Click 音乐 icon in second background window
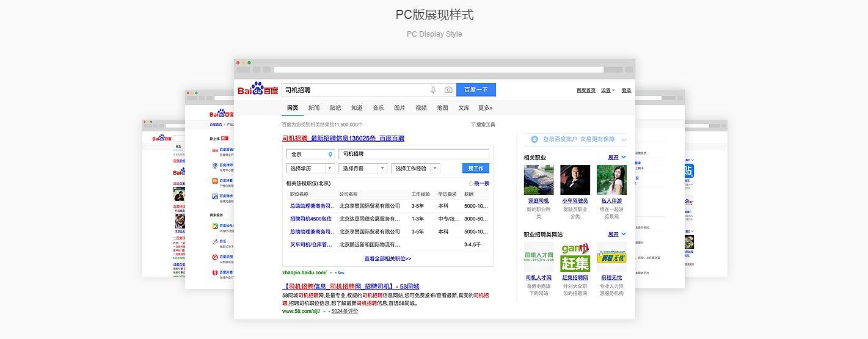This screenshot has width=868, height=339. pyautogui.click(x=215, y=242)
